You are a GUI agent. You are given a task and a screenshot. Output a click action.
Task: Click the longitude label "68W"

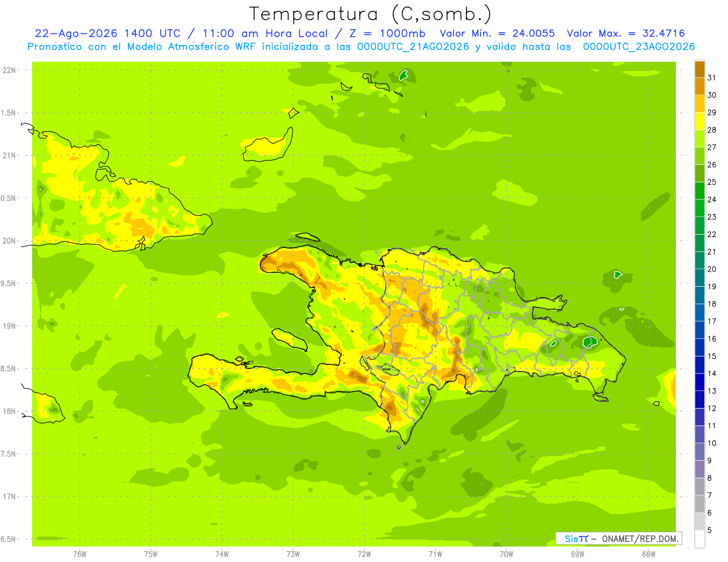tap(649, 554)
